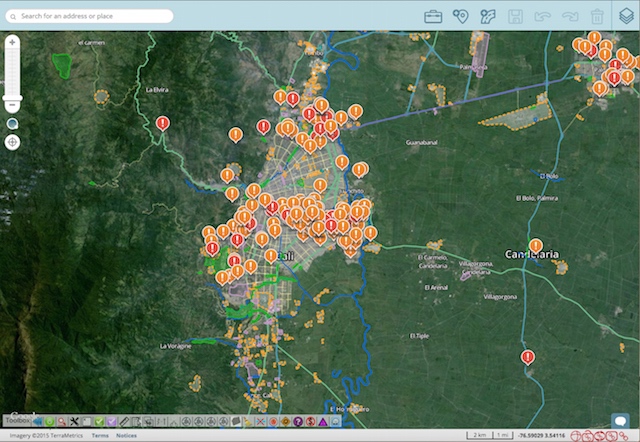Click the red crosshair circle icon in status bar
Viewport: 640px width, 442px height.
point(576,436)
